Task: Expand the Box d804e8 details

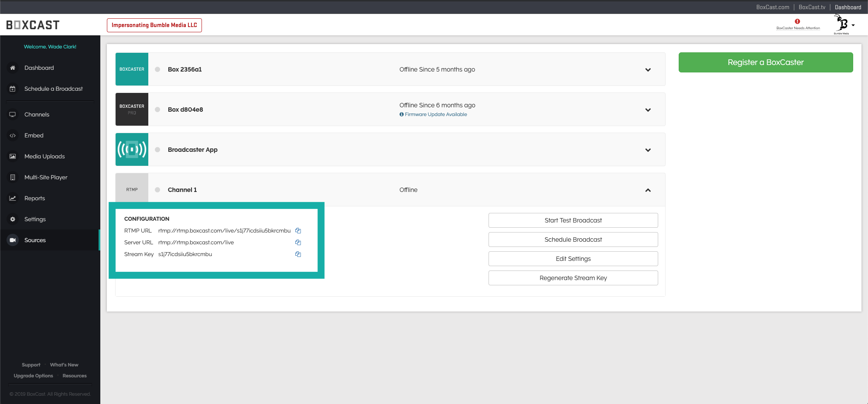Action: [x=648, y=110]
